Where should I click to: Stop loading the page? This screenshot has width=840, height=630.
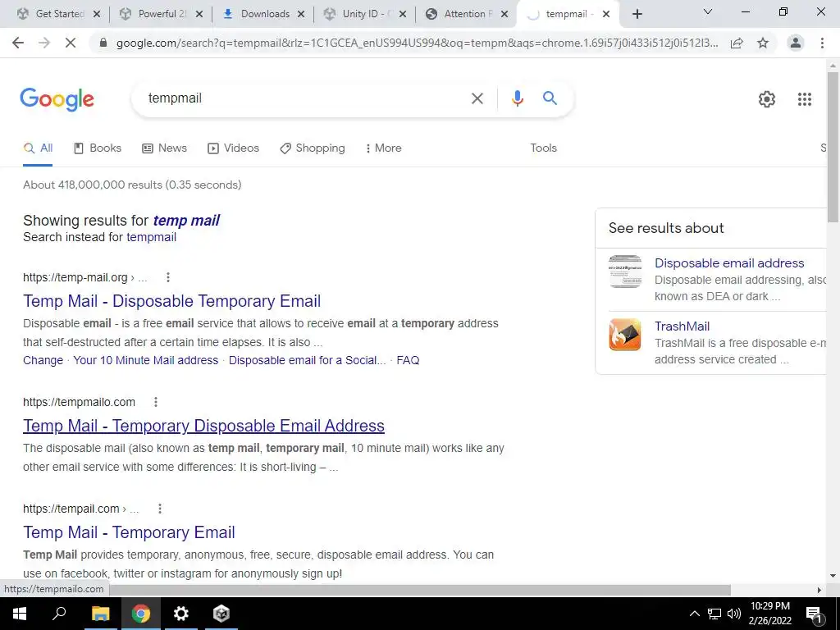(x=71, y=43)
